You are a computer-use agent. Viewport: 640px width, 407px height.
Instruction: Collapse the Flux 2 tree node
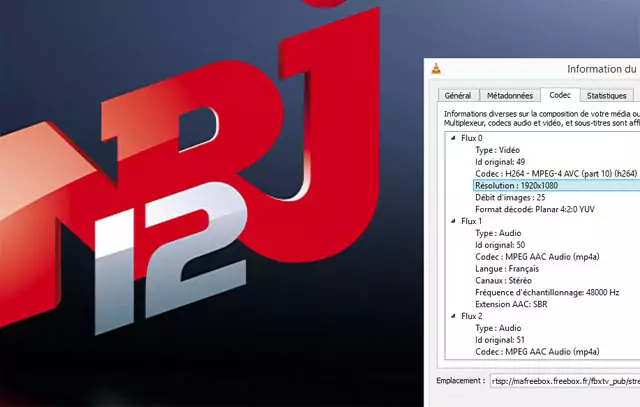point(453,316)
